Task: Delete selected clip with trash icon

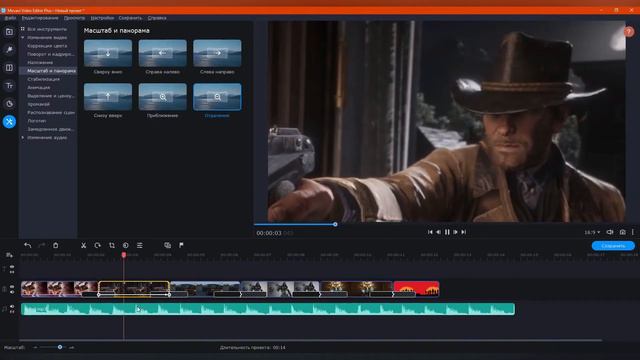Action: (56, 245)
